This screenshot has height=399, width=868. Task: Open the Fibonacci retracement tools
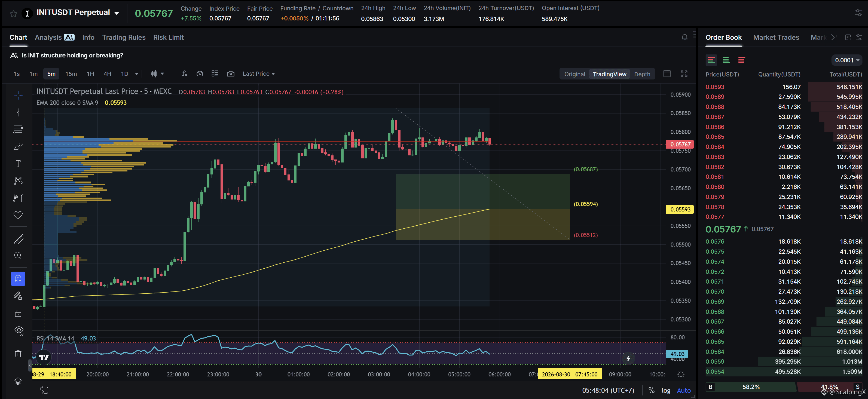click(18, 129)
